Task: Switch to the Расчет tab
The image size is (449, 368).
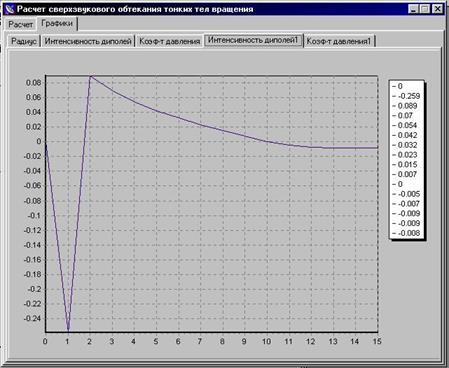Action: pyautogui.click(x=20, y=25)
